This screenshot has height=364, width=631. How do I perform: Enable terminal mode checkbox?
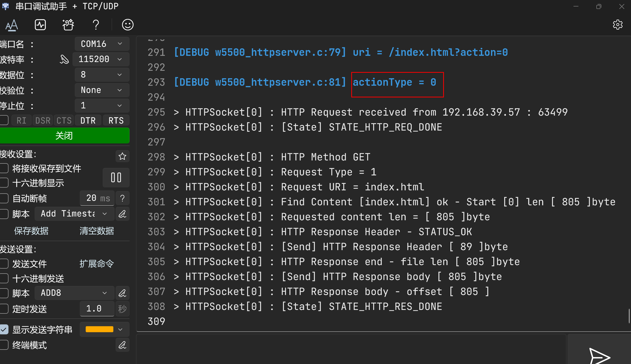(4, 345)
